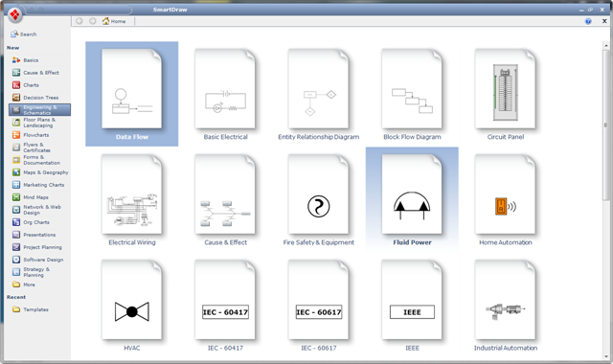Select the Data Flow template
Image resolution: width=613 pixels, height=364 pixels.
[132, 94]
